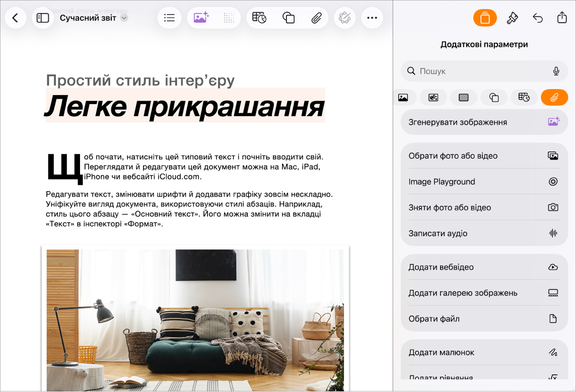
Task: Click the dotted grid toolbar icon
Action: (x=229, y=18)
